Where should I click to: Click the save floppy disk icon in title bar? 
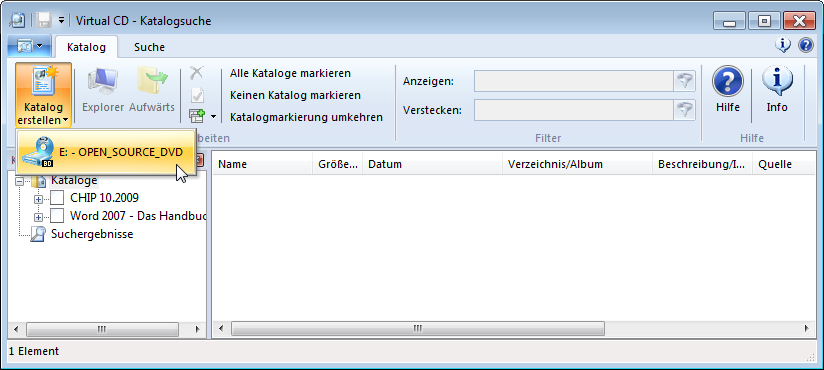point(44,20)
